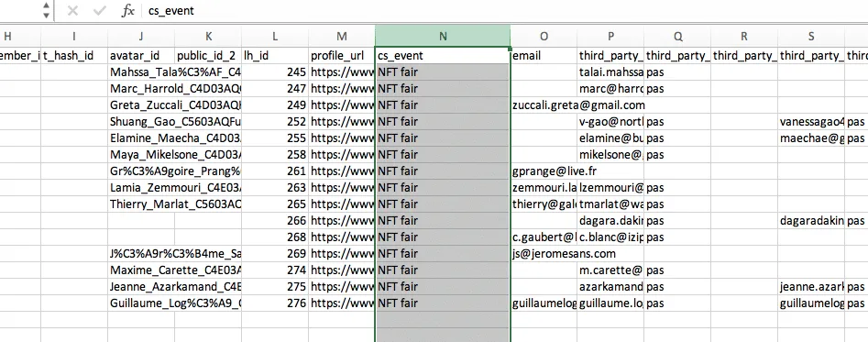868x342 pixels.
Task: Open the insert function fx button
Action: click(128, 11)
